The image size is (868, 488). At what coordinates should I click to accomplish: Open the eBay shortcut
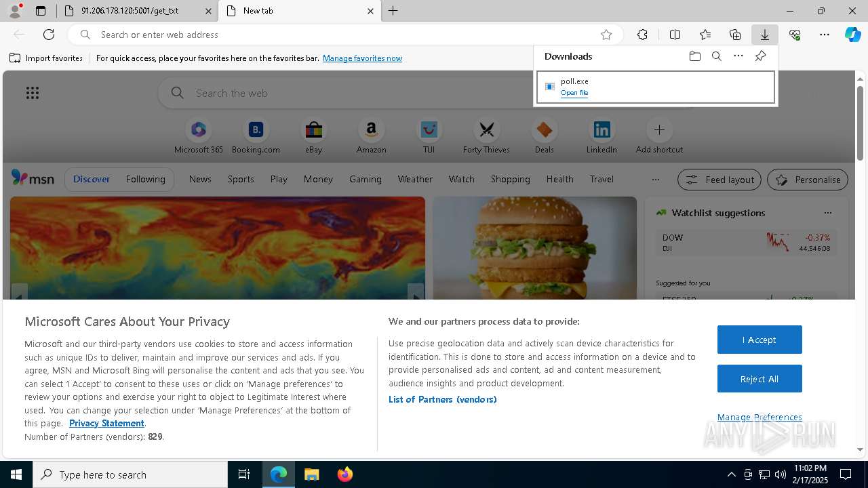pyautogui.click(x=313, y=136)
